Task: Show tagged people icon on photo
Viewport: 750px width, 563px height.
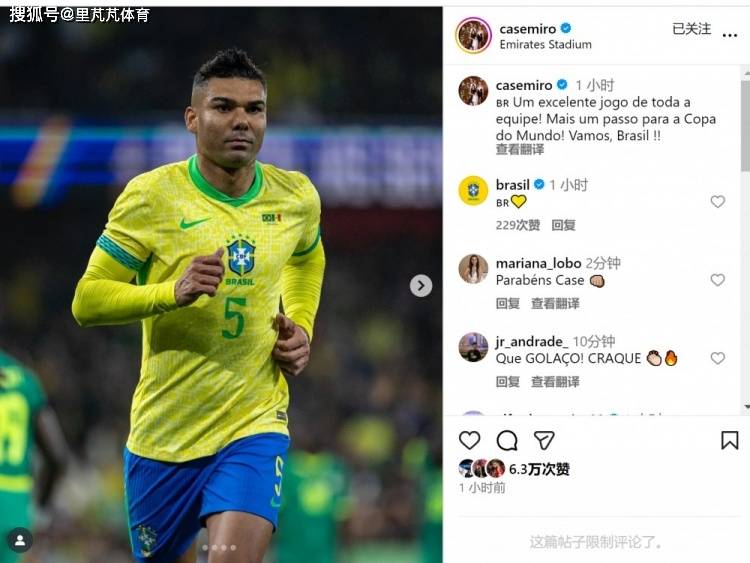Action: pos(20,540)
